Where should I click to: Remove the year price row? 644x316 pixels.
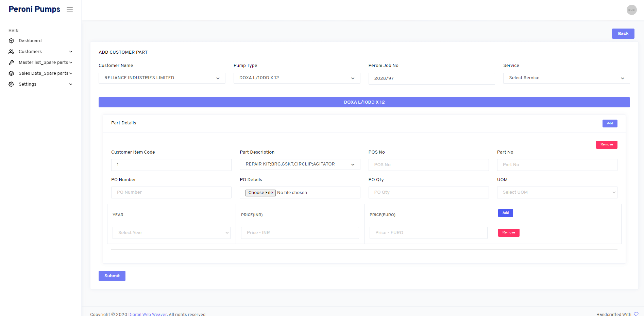click(509, 233)
